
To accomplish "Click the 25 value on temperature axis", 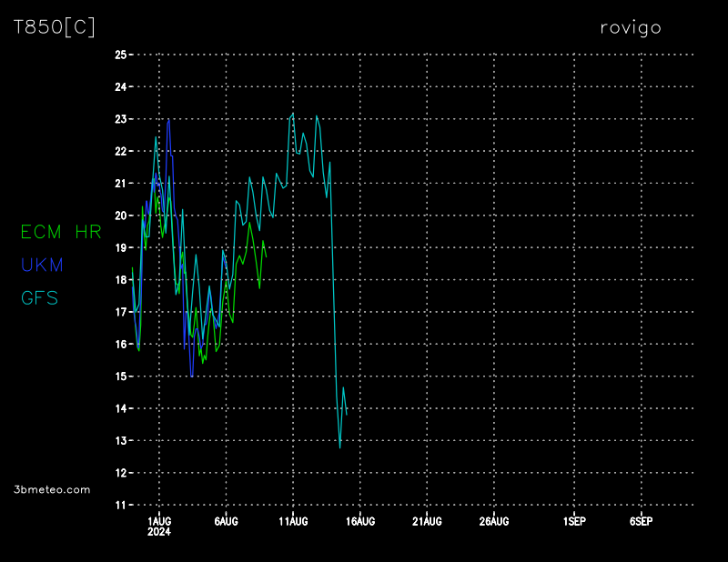I will click(x=120, y=55).
